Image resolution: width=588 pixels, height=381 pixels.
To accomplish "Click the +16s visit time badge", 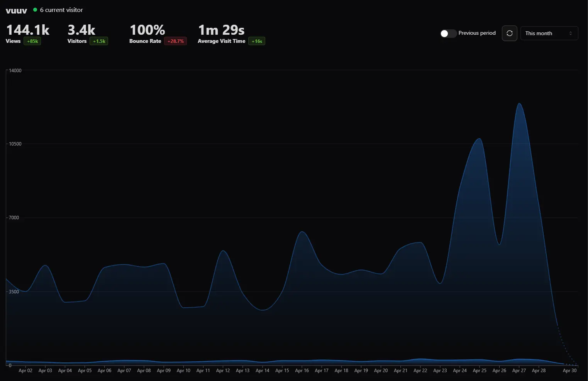I will [x=257, y=41].
